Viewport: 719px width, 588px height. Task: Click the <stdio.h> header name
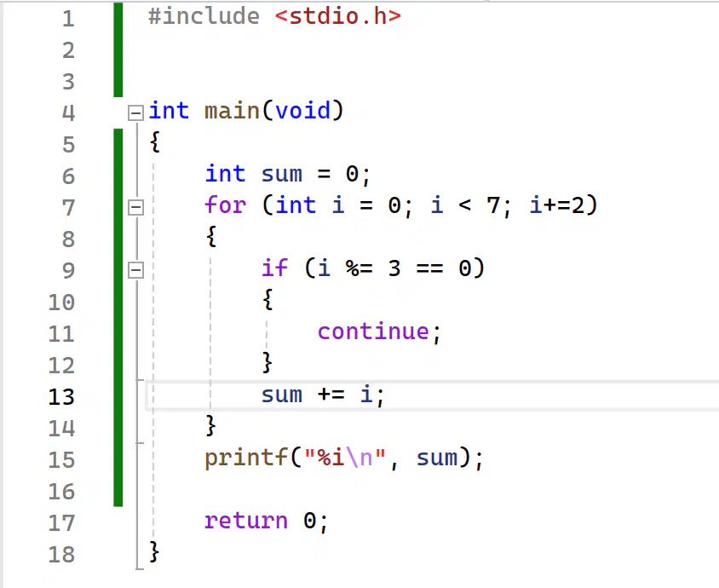coord(338,16)
